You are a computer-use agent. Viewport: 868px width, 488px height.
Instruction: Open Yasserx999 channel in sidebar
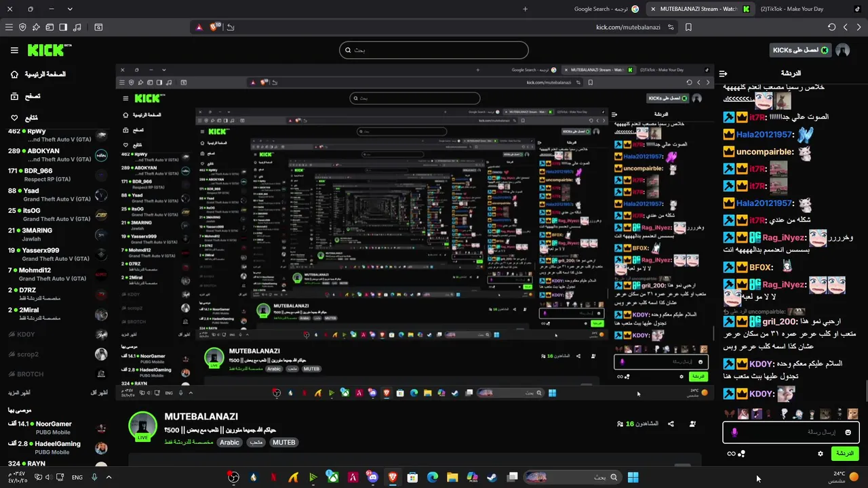(x=57, y=255)
